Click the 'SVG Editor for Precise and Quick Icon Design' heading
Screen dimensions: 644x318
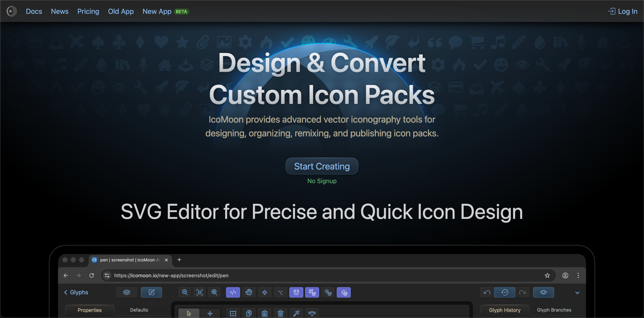click(x=322, y=212)
